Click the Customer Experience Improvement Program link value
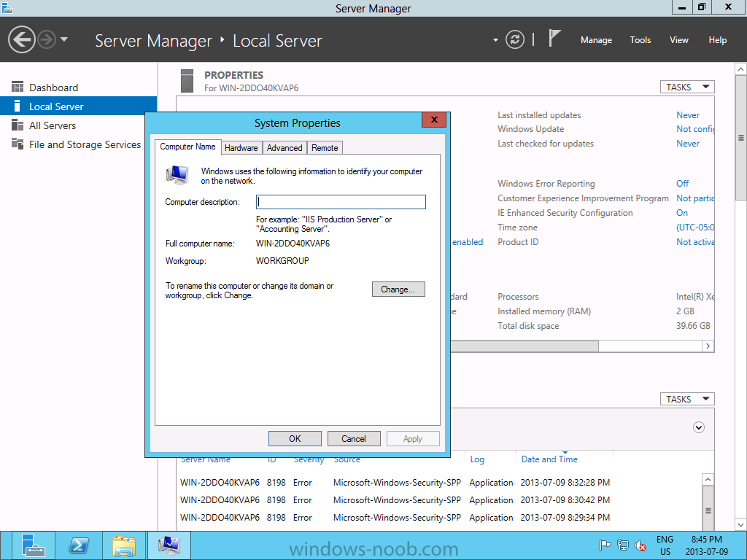 [x=695, y=198]
